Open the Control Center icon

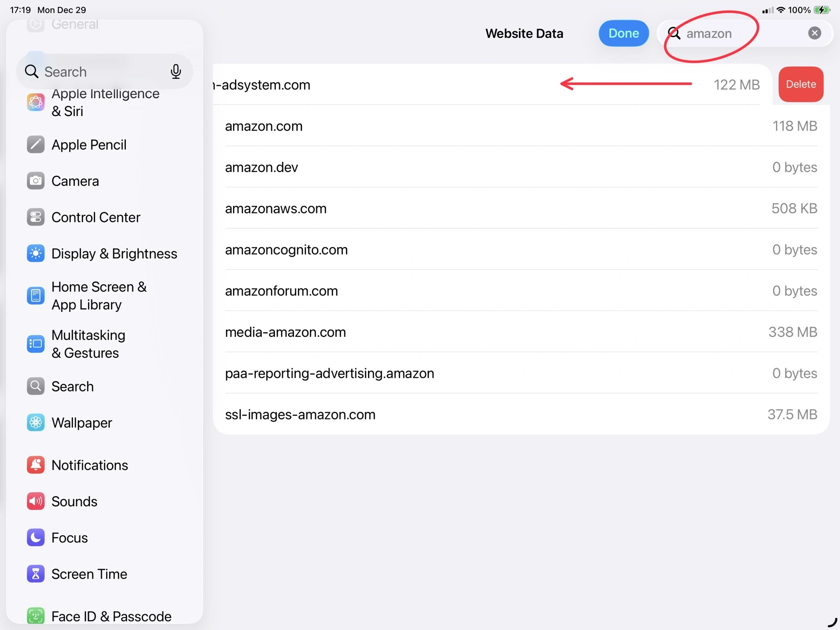35,217
